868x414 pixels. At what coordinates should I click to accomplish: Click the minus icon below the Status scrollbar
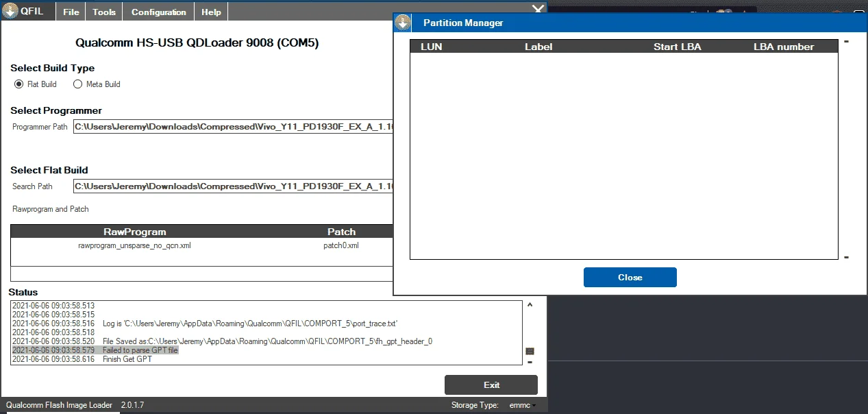pyautogui.click(x=530, y=362)
